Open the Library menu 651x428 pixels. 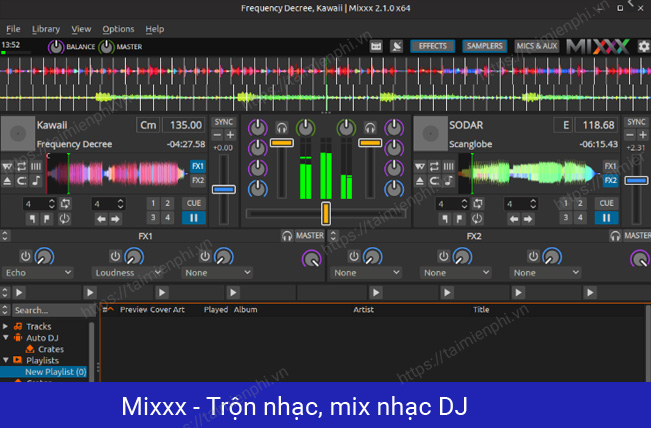click(46, 29)
